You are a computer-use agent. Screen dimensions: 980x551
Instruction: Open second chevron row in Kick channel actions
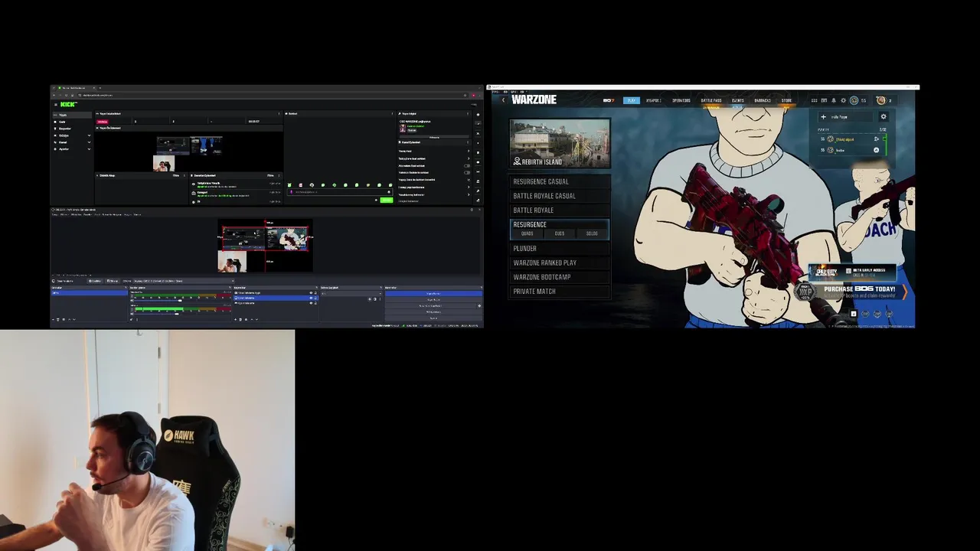434,158
